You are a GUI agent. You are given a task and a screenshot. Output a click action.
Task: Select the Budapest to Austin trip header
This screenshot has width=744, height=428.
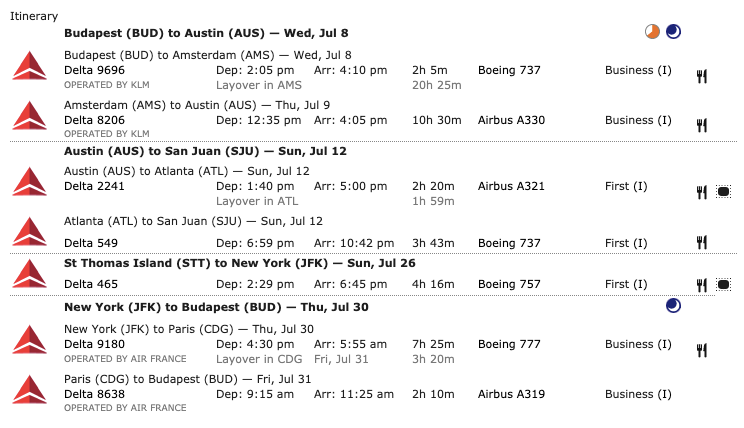[206, 33]
